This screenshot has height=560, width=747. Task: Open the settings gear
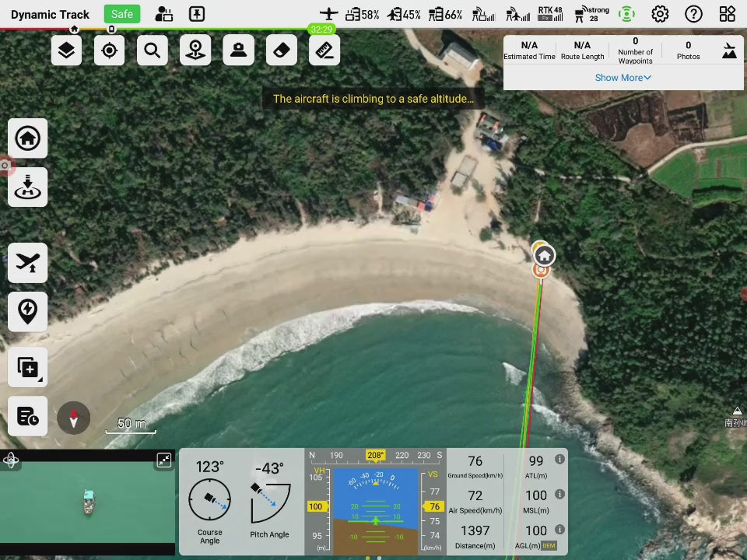coord(660,14)
